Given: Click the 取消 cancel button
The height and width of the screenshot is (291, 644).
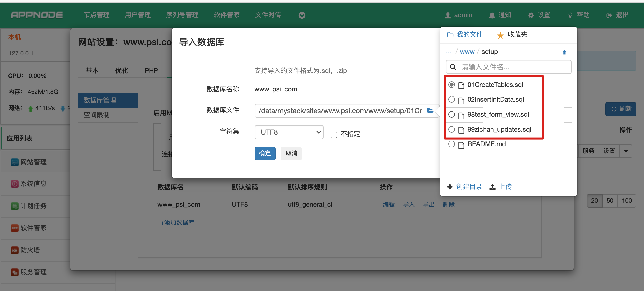Looking at the screenshot, I should tap(291, 153).
